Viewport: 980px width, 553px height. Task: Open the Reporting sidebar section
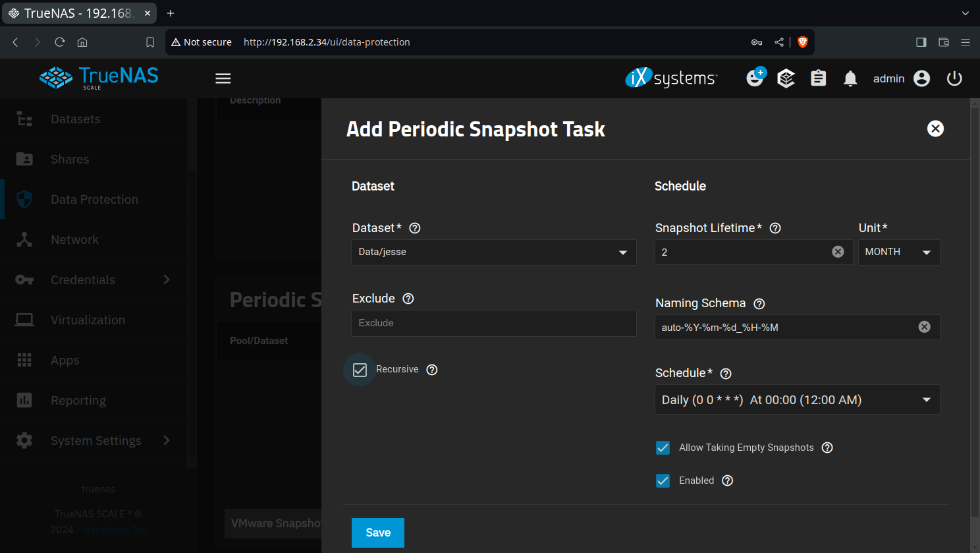click(x=94, y=401)
